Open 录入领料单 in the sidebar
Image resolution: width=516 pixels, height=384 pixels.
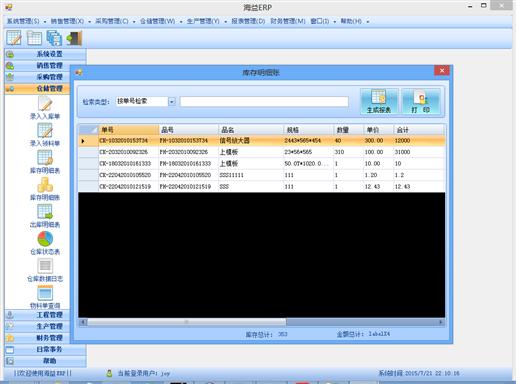point(45,135)
